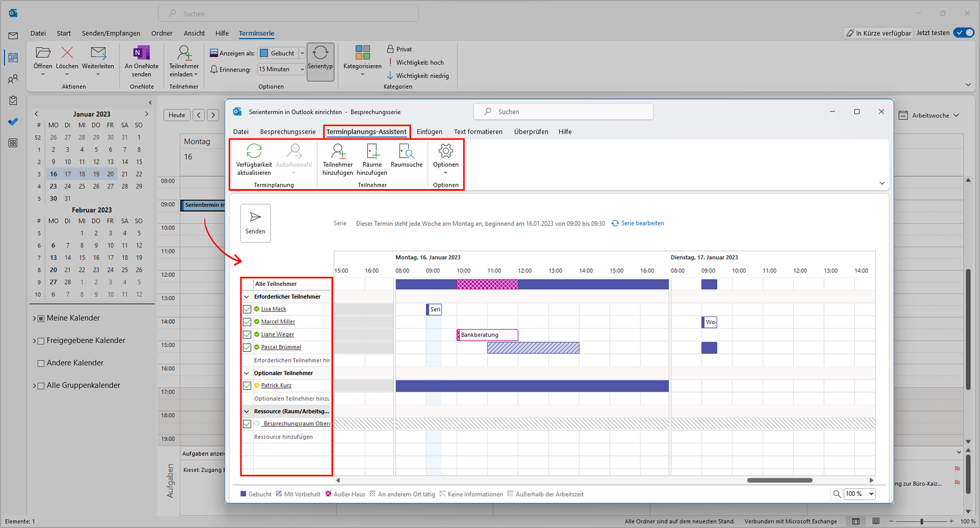Image resolution: width=980 pixels, height=528 pixels.
Task: Click the Öffnen folder icon
Action: [x=43, y=53]
